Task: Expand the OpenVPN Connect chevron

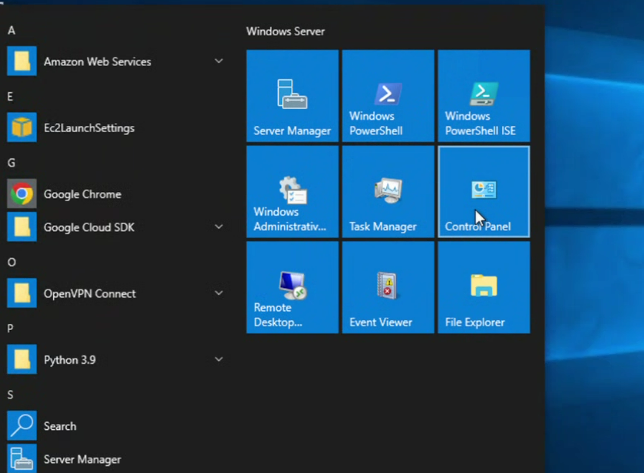Action: click(x=219, y=293)
